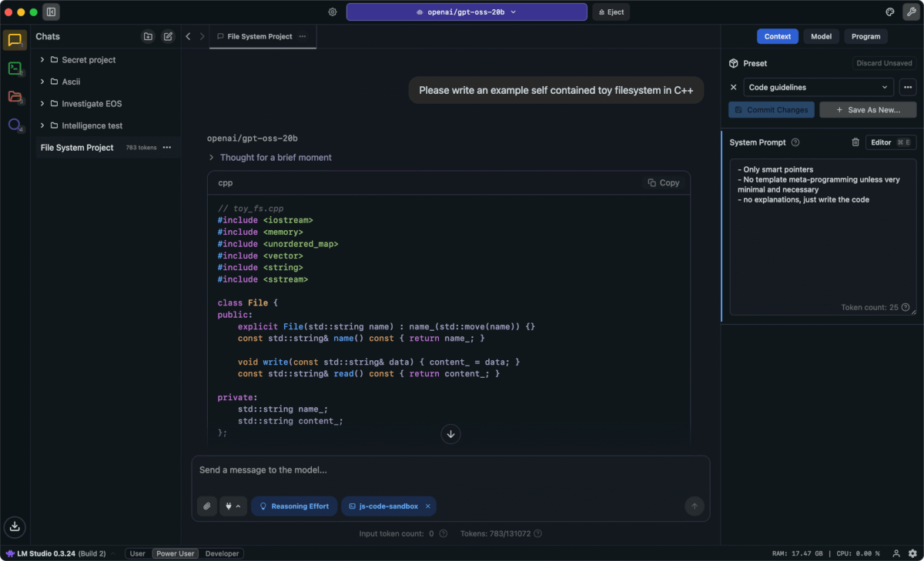Switch to Developer mode

coord(223,553)
